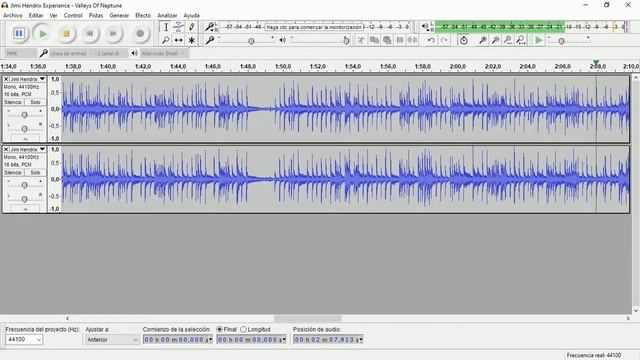This screenshot has width=640, height=360.
Task: Collapse the first track using bottom arrow
Action: tap(25, 139)
